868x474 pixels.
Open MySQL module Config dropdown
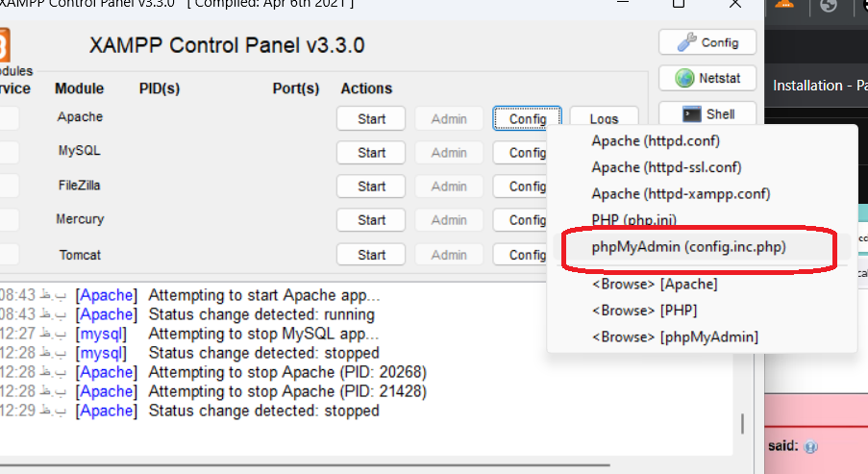point(520,153)
